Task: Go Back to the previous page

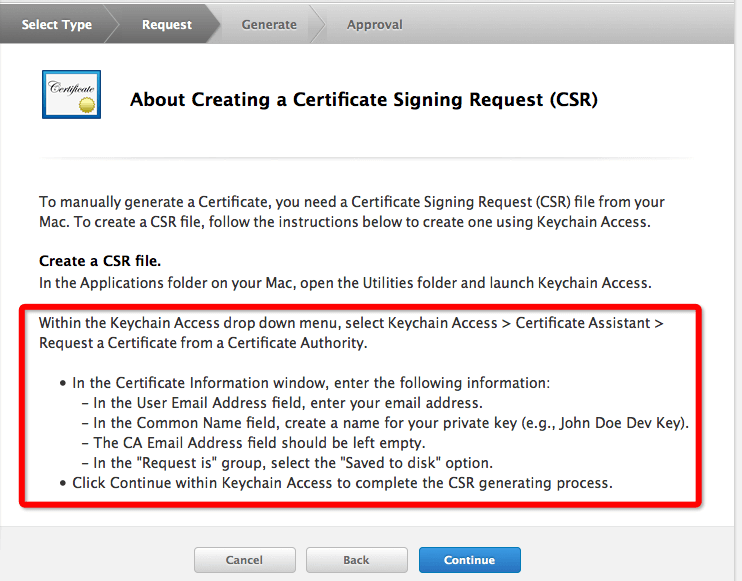Action: point(356,560)
